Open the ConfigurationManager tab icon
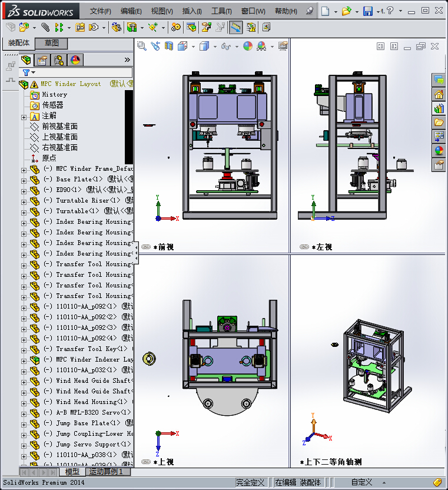448x490 pixels. [x=59, y=59]
